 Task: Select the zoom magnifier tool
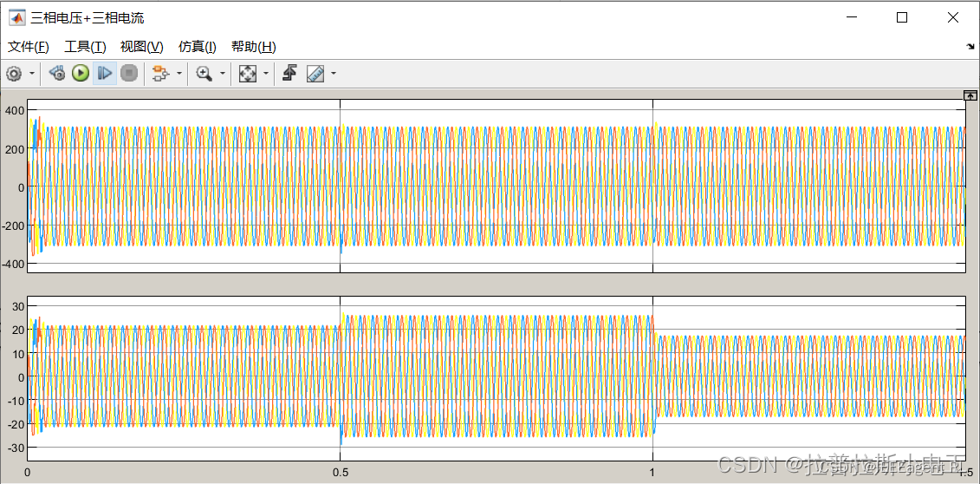click(204, 74)
